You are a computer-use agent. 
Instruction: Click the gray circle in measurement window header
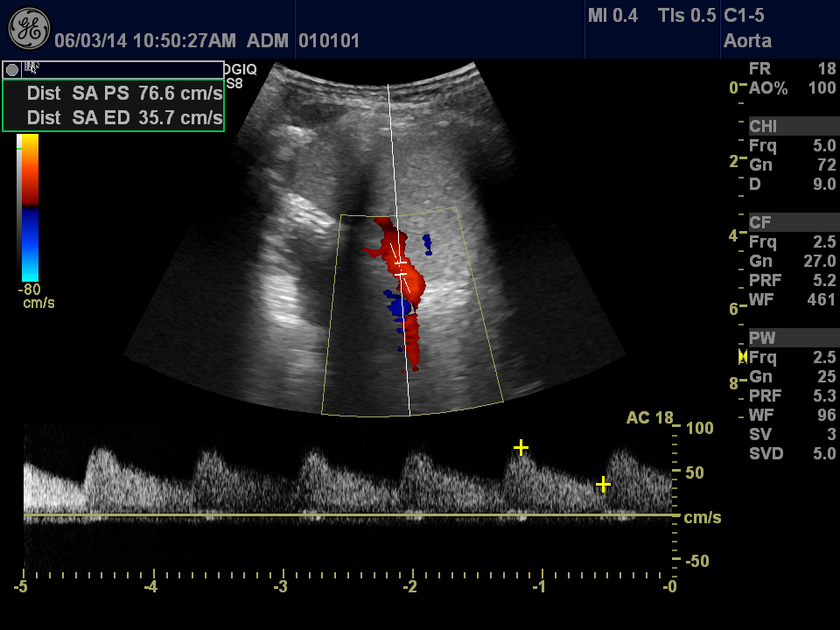pyautogui.click(x=12, y=70)
